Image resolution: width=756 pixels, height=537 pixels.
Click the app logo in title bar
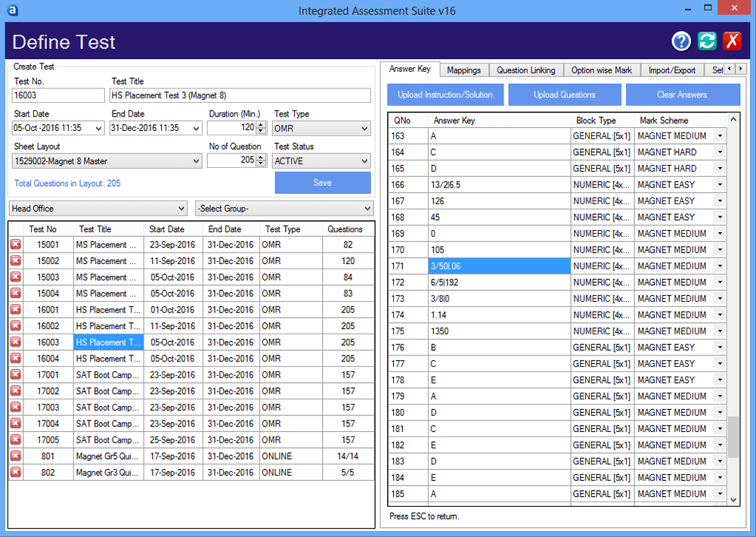click(x=13, y=10)
